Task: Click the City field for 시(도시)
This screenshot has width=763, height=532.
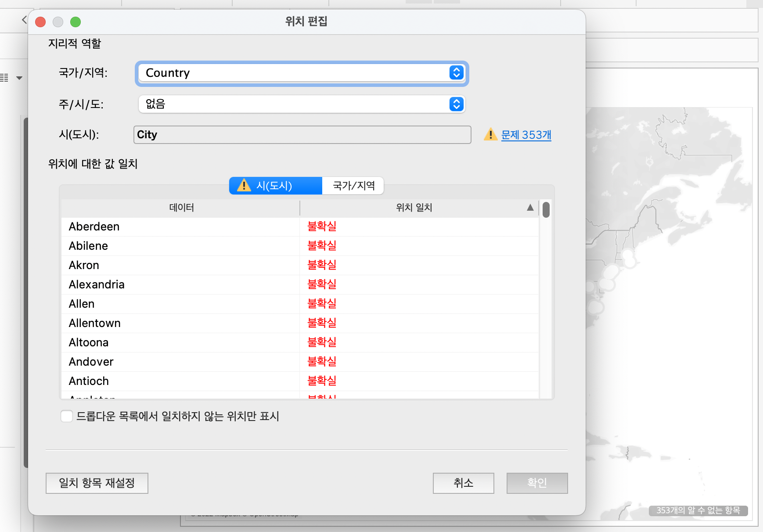Action: [x=302, y=135]
